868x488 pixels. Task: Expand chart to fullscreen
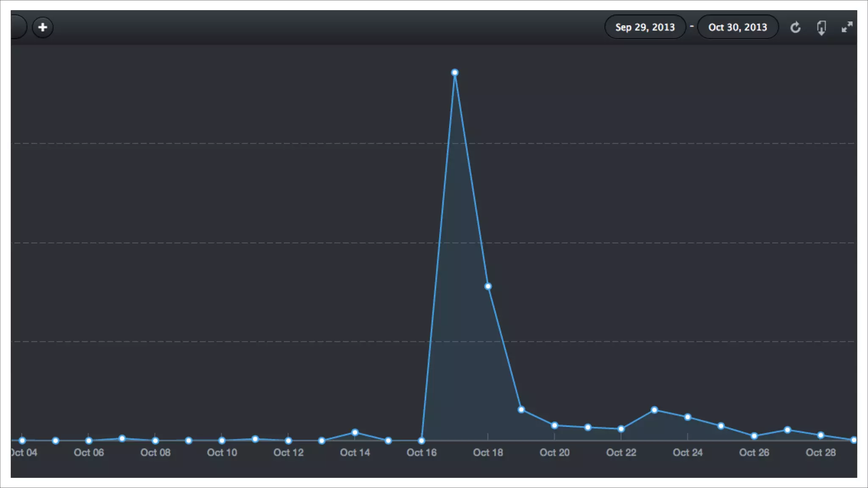(x=847, y=28)
